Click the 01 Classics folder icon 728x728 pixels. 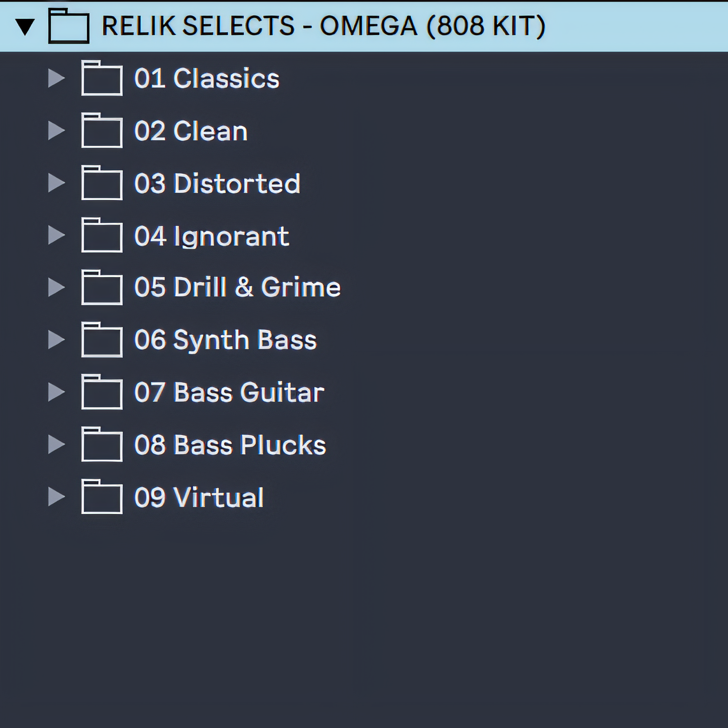click(101, 79)
